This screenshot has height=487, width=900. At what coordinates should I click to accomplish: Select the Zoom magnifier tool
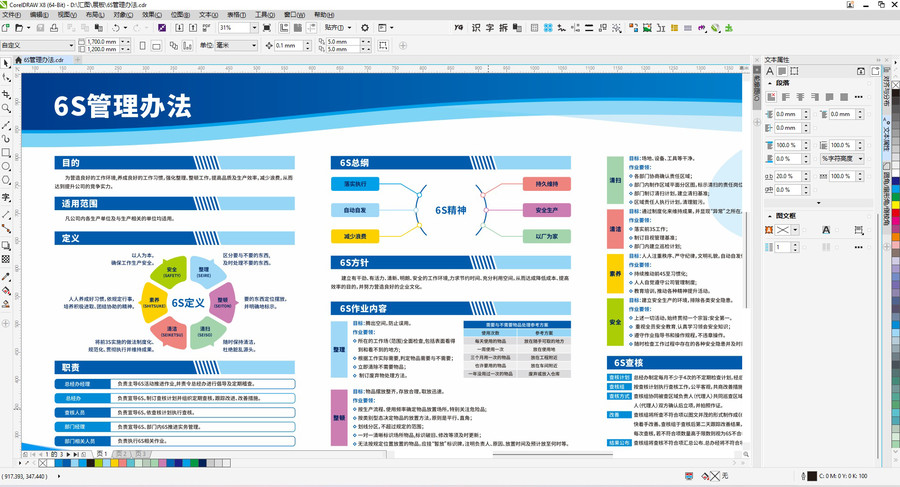[x=6, y=108]
